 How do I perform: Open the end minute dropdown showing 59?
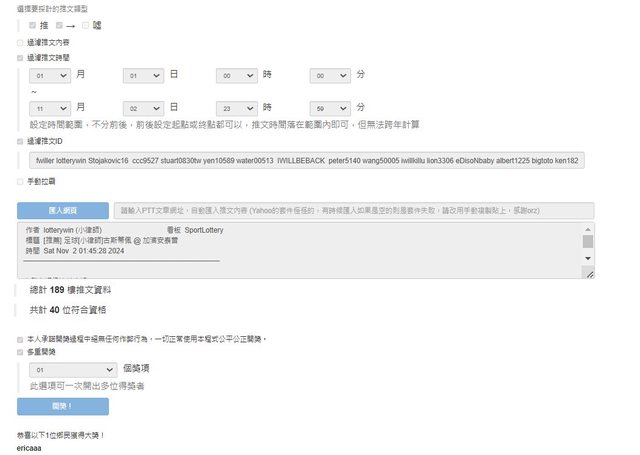330,107
